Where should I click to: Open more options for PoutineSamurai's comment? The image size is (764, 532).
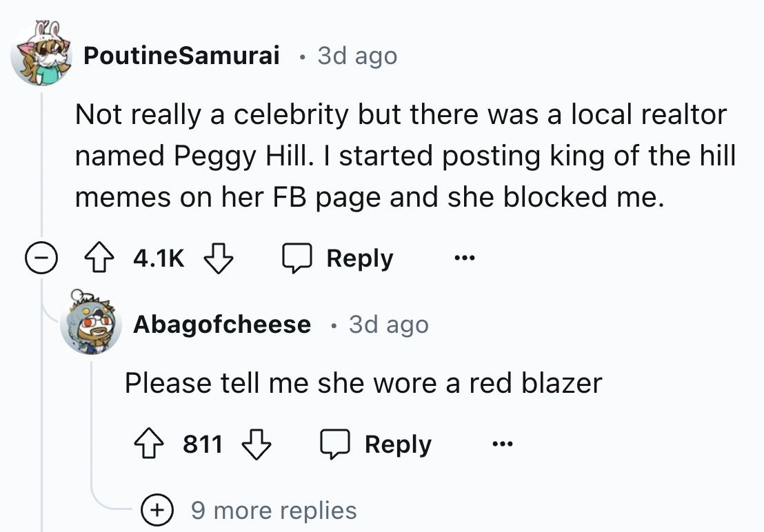[463, 259]
